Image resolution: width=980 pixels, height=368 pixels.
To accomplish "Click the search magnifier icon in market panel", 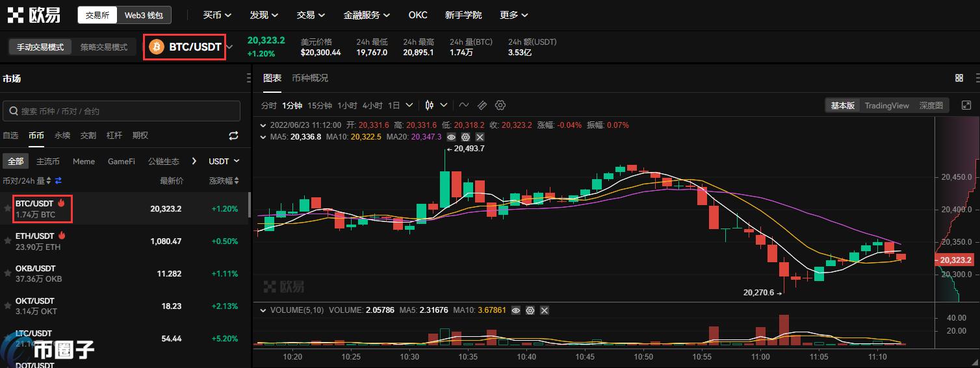I will pos(13,111).
